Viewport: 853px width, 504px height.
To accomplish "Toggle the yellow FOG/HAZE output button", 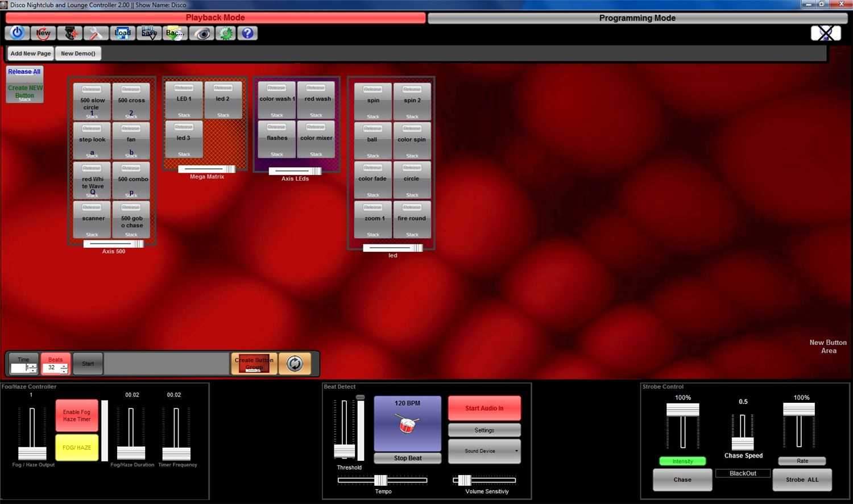I will pyautogui.click(x=76, y=447).
